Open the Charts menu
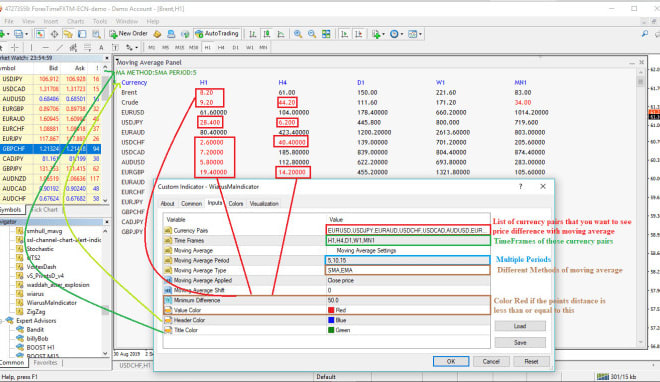 75,21
